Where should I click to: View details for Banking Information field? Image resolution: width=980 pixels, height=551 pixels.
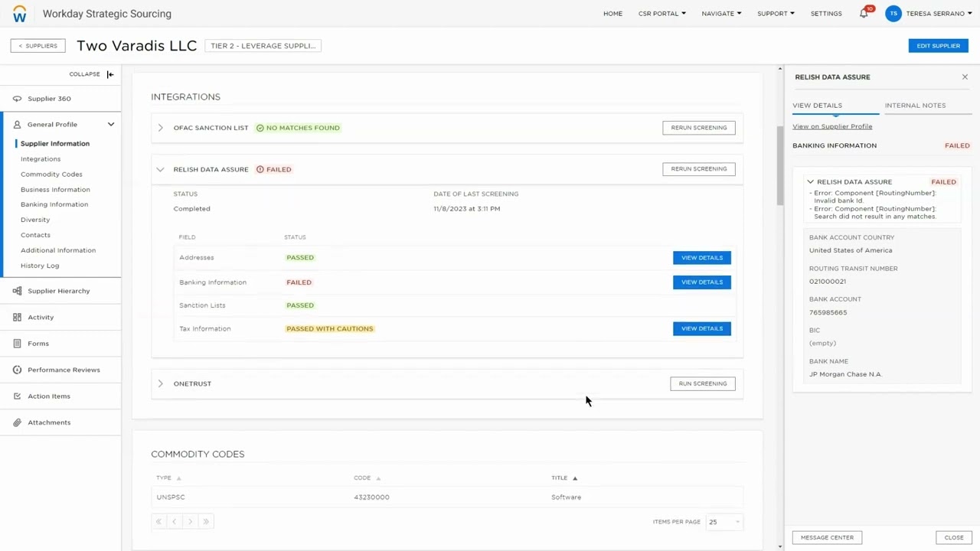(702, 282)
